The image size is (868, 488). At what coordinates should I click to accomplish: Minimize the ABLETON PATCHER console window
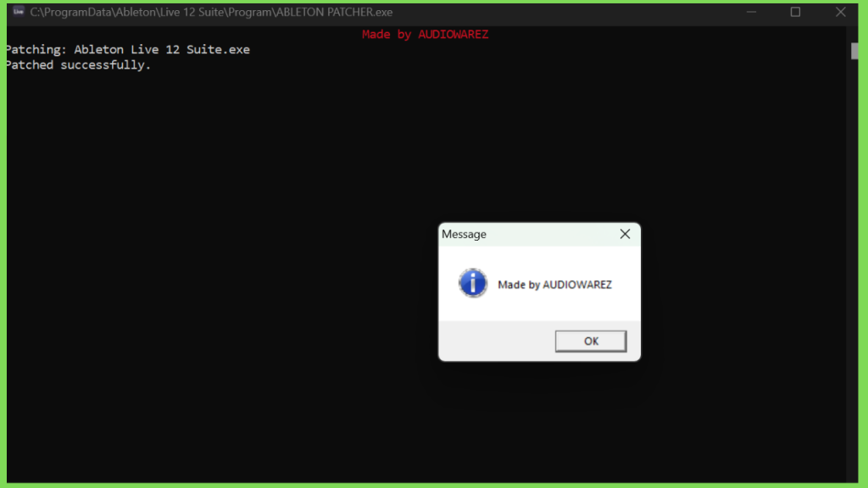coord(751,12)
